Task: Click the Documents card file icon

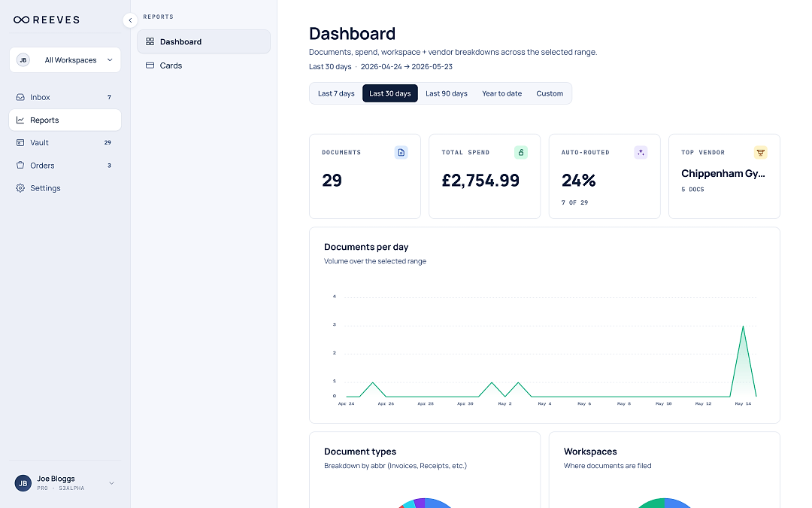Action: click(x=401, y=152)
